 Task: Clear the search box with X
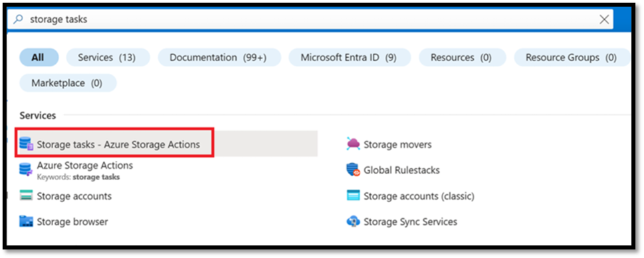[x=604, y=19]
